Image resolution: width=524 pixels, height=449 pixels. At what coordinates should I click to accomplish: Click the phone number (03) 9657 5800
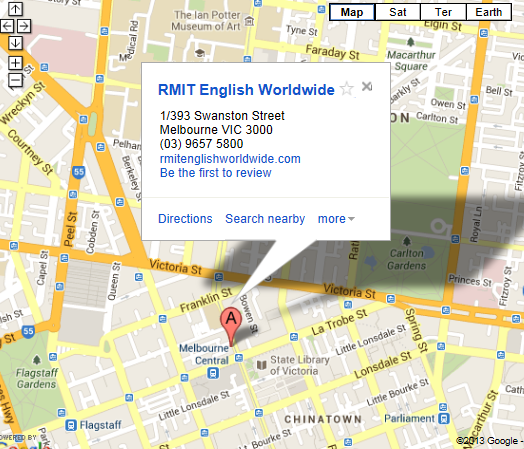202,144
